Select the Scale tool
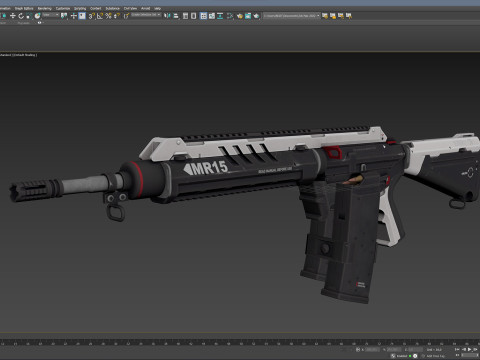Image resolution: width=480 pixels, height=360 pixels. [29, 16]
